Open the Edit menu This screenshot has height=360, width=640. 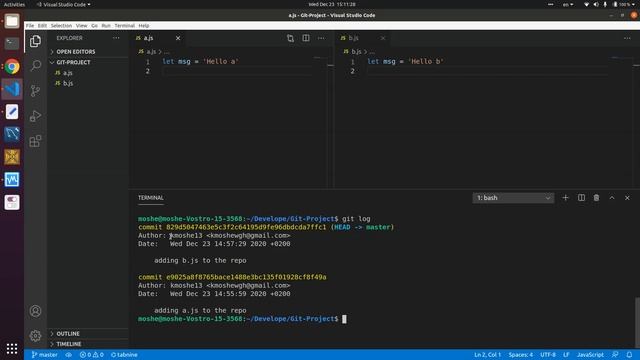(x=42, y=25)
